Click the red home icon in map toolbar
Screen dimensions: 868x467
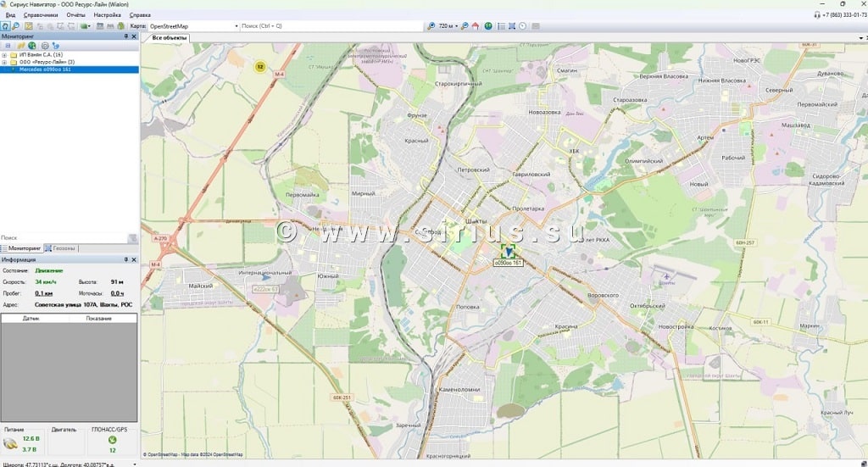click(x=476, y=26)
